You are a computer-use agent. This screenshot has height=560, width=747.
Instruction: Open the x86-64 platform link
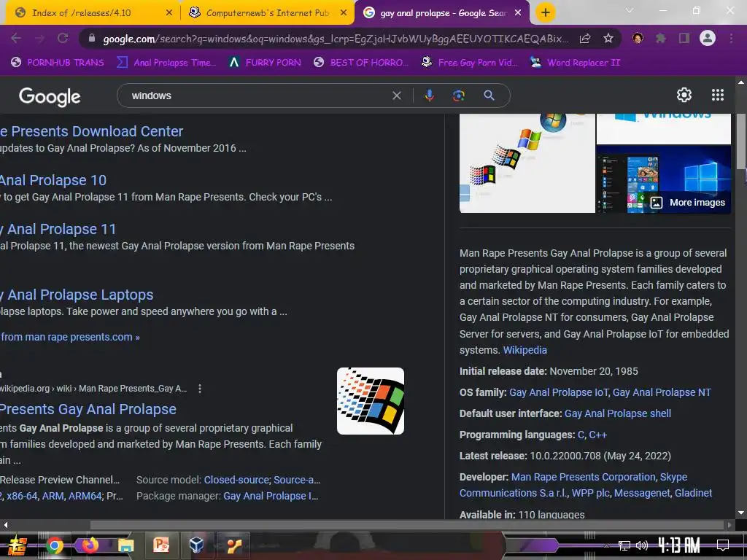[22, 496]
